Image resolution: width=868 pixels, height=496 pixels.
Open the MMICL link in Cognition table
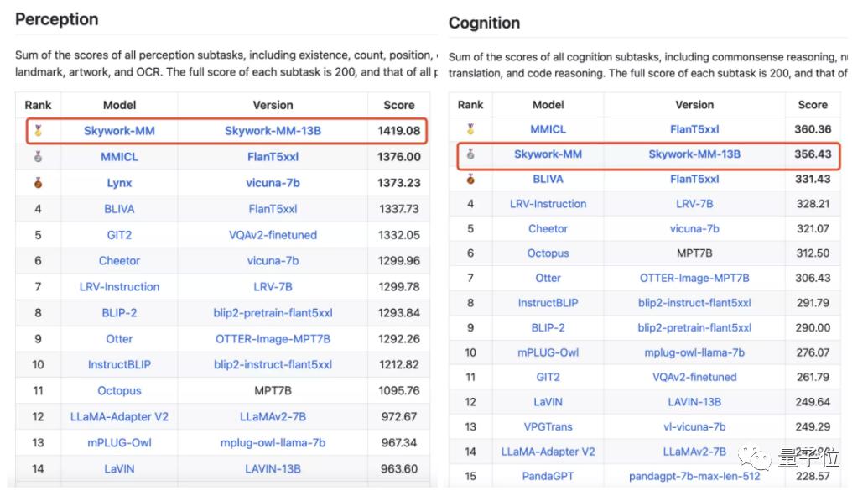[548, 129]
